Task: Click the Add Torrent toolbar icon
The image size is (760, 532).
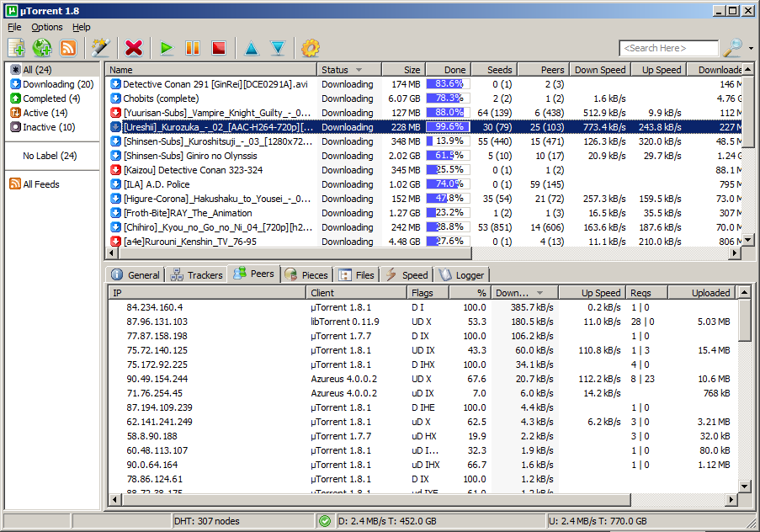Action: (x=16, y=48)
